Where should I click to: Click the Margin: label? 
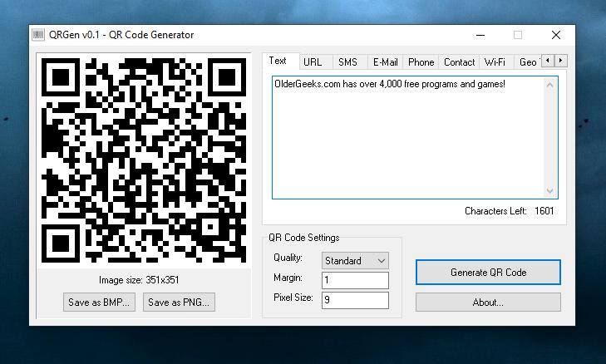[288, 278]
